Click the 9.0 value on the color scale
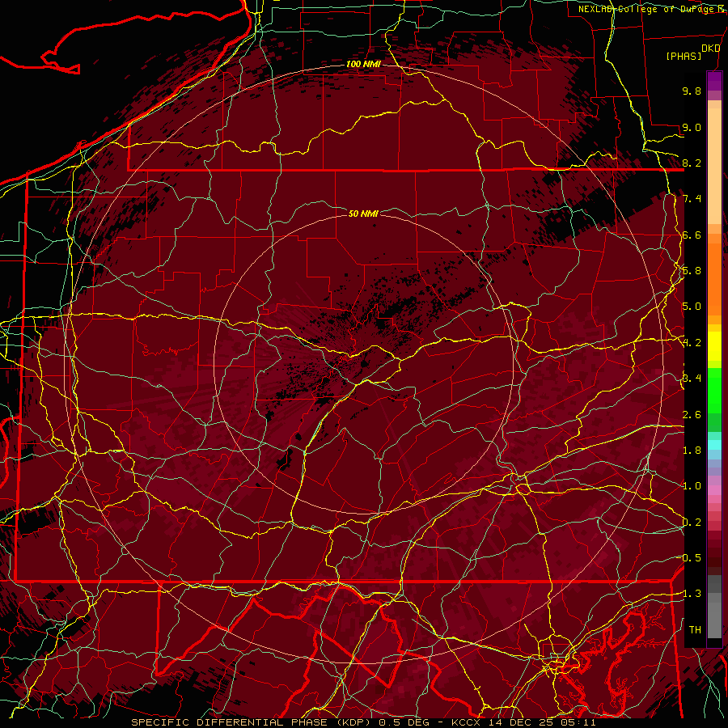This screenshot has width=728, height=728. click(692, 127)
